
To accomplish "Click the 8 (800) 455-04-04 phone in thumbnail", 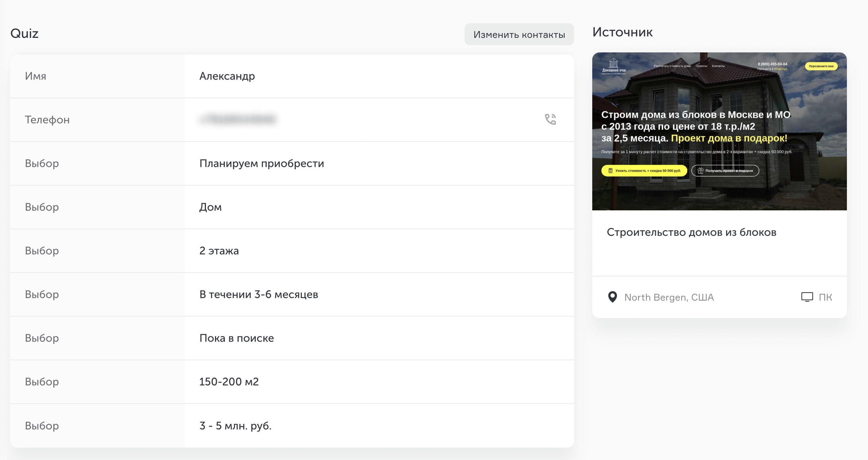I will tap(772, 64).
